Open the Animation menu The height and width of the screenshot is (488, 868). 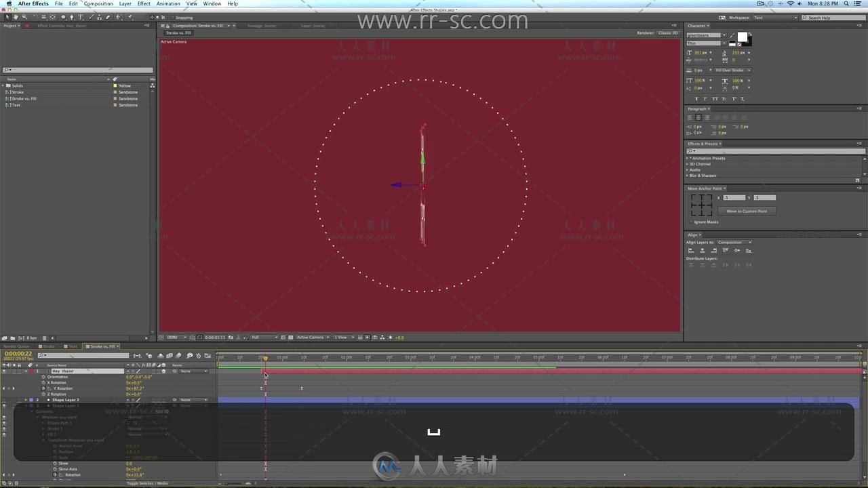point(168,3)
